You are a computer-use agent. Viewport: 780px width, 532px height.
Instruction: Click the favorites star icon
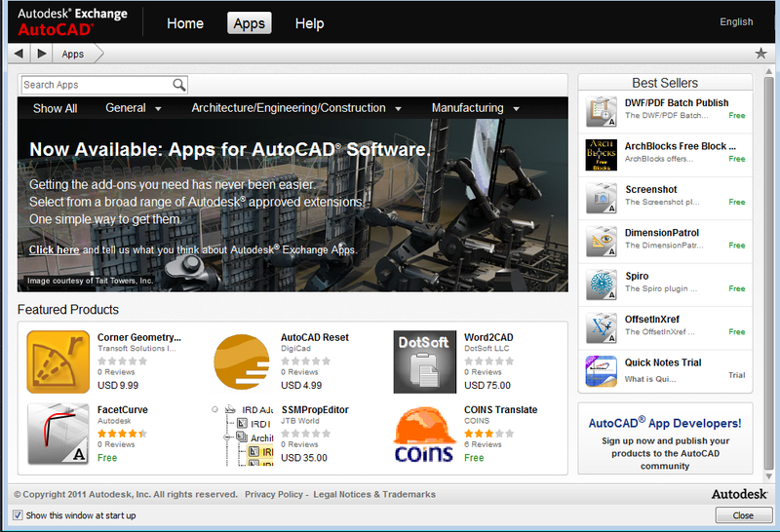[760, 54]
